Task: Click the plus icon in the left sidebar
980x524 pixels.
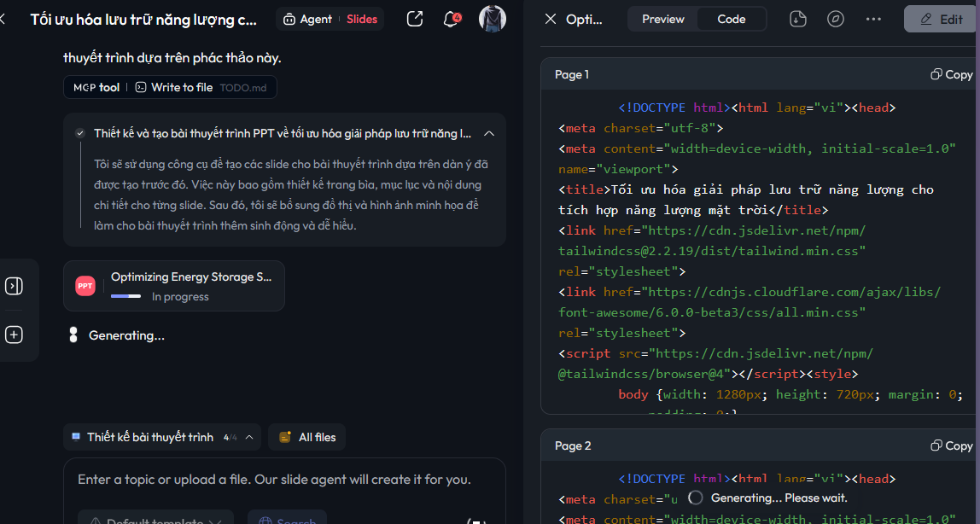Action: pos(14,335)
